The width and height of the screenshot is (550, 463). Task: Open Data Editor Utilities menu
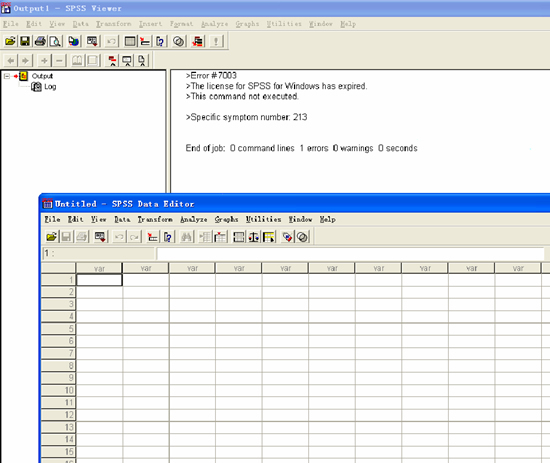click(x=263, y=220)
